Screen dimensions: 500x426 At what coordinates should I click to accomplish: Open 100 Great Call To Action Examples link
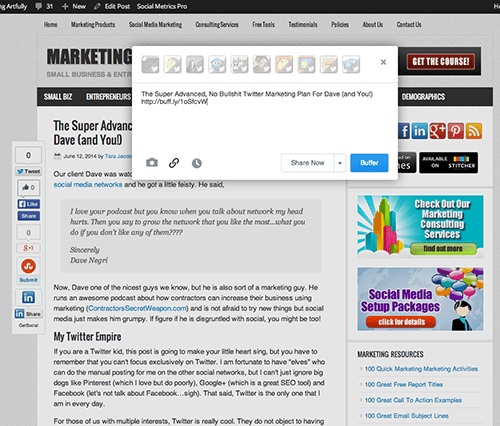point(413,400)
